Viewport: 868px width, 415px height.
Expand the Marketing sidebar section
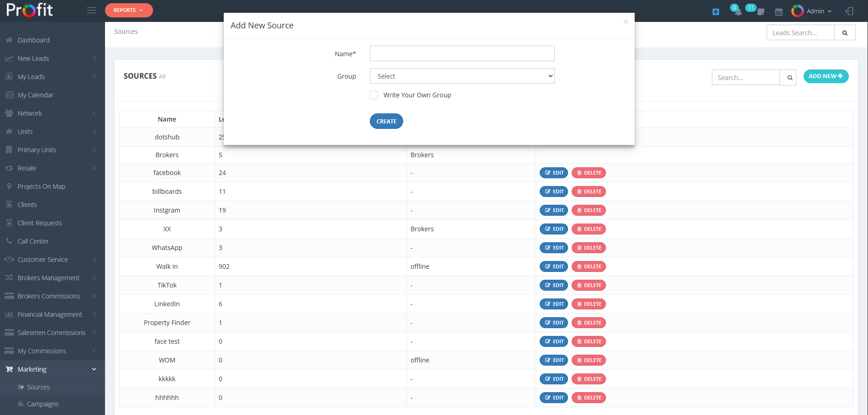[x=31, y=369]
